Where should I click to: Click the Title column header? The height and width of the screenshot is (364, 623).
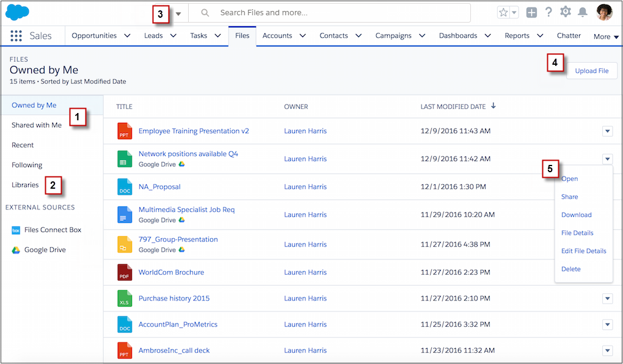coord(125,107)
